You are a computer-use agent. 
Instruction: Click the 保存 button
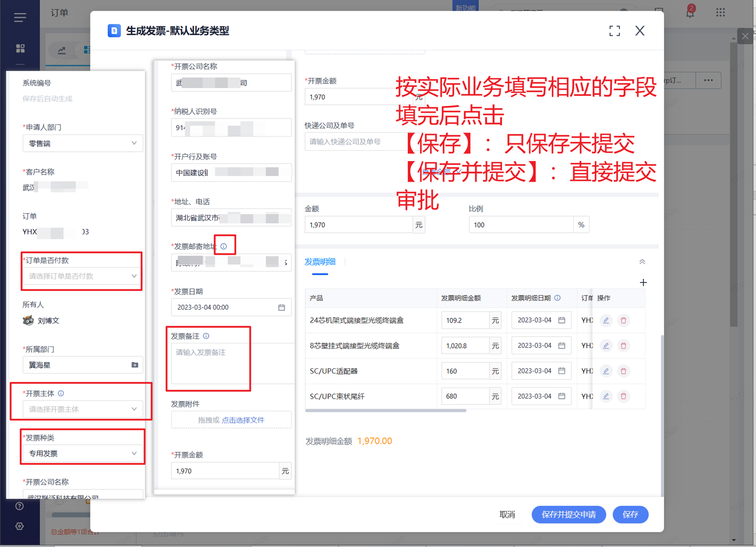tap(630, 514)
